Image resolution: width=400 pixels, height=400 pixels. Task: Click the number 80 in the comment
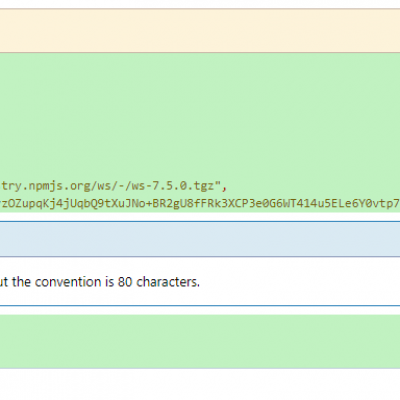pyautogui.click(x=125, y=282)
